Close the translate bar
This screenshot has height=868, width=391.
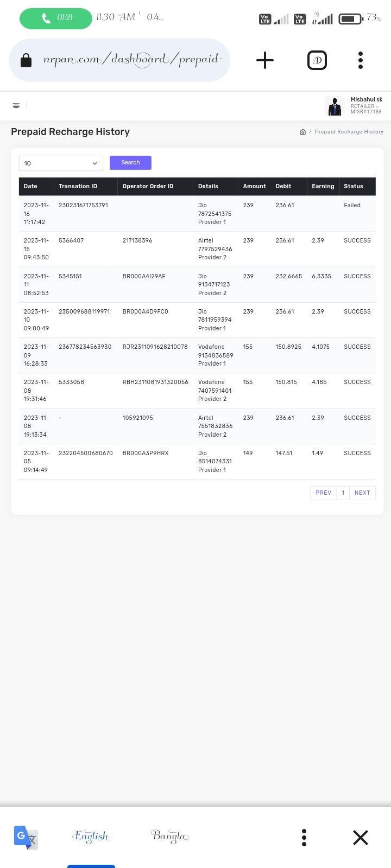click(x=360, y=837)
